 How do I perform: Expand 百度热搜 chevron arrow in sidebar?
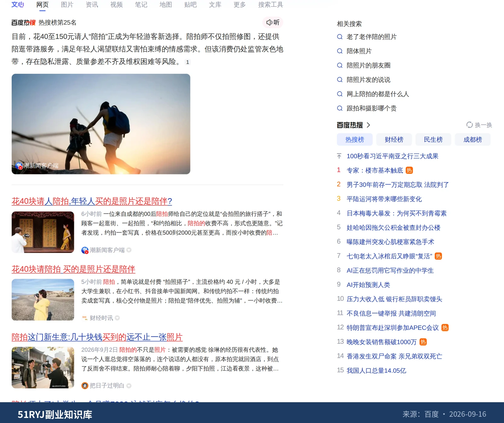pyautogui.click(x=368, y=125)
